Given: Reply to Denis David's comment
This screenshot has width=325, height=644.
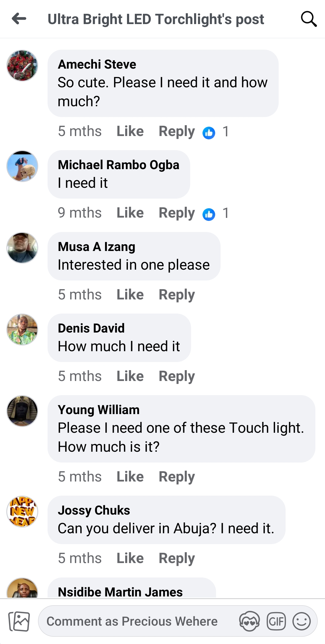Looking at the screenshot, I should coord(177,376).
